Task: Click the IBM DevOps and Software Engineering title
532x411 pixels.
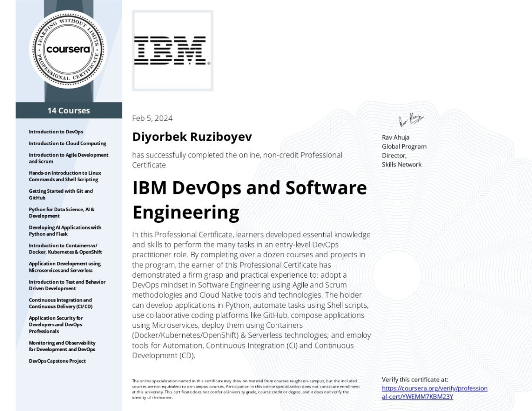Action: click(x=250, y=200)
